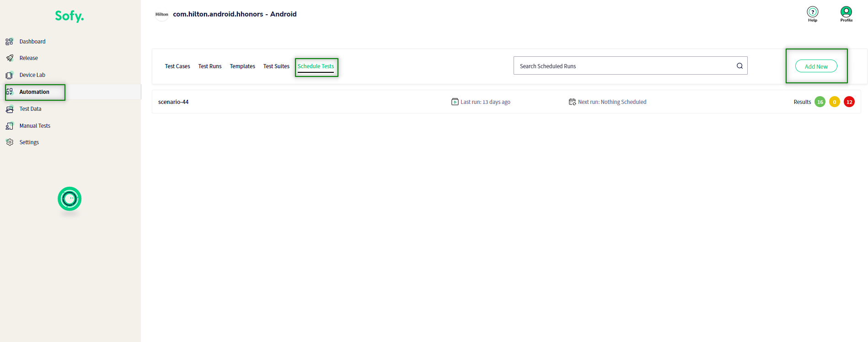Click the Automation sidebar icon
868x342 pixels.
tap(10, 92)
